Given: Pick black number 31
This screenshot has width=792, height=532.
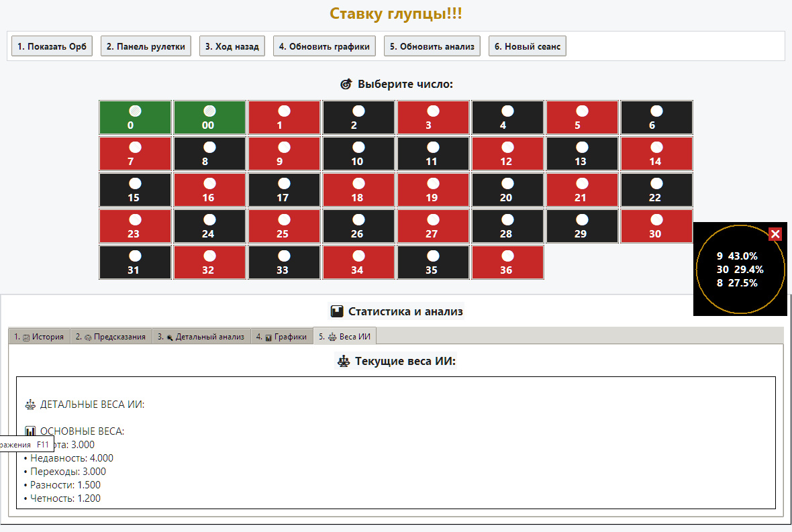Looking at the screenshot, I should point(135,262).
